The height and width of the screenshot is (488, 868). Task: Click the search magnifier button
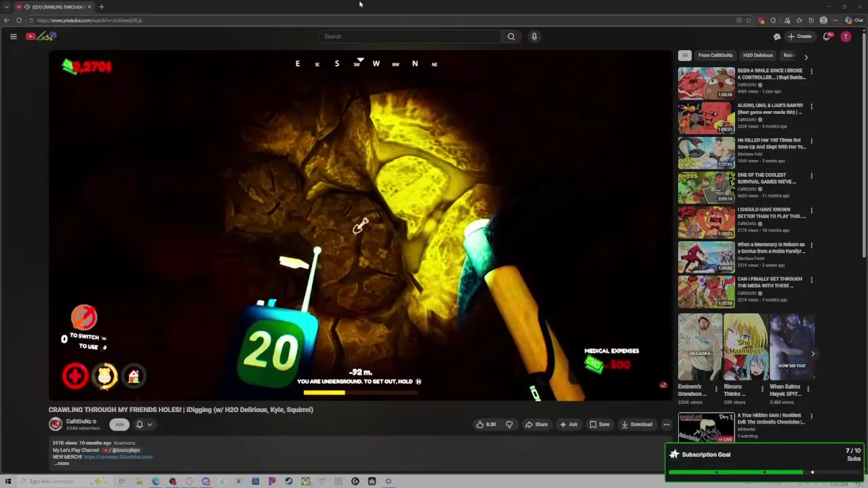tap(511, 37)
